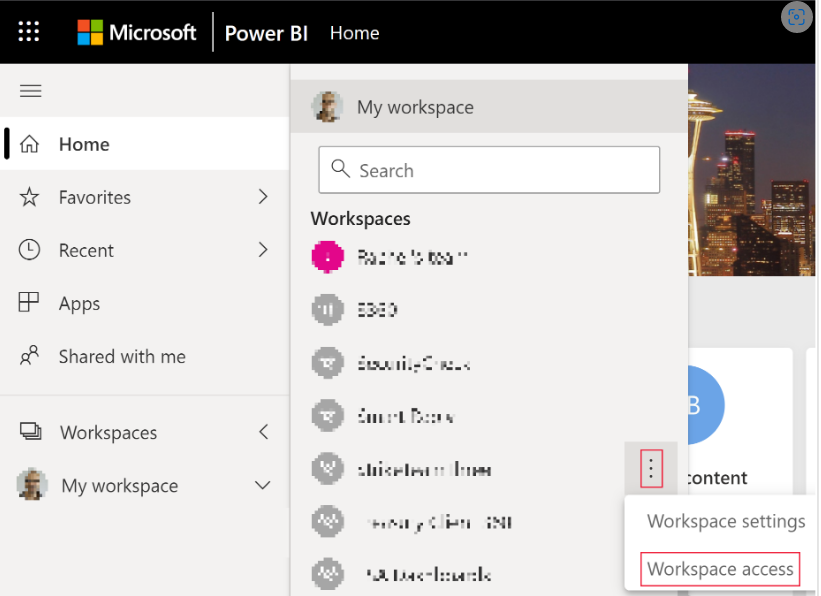Click the Favorites star icon
821x596 pixels.
[x=29, y=197]
